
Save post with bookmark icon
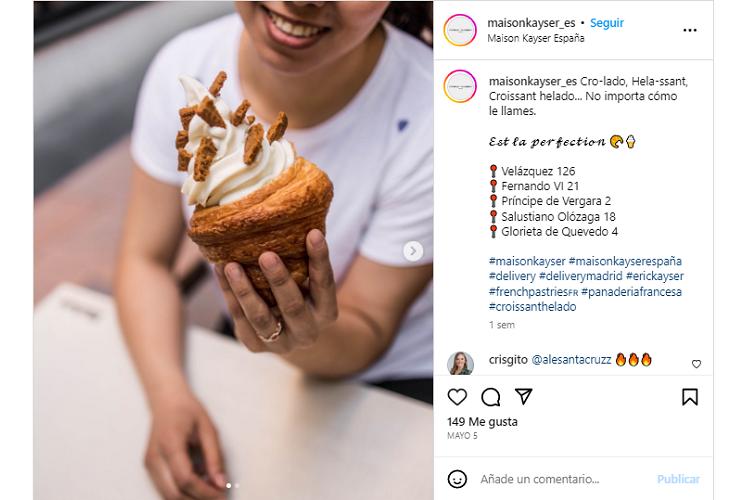pos(690,397)
